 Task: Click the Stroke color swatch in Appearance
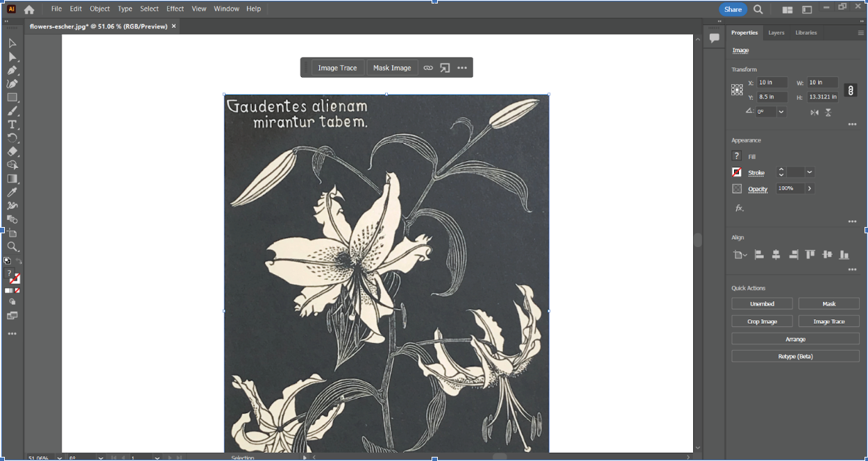pos(737,172)
